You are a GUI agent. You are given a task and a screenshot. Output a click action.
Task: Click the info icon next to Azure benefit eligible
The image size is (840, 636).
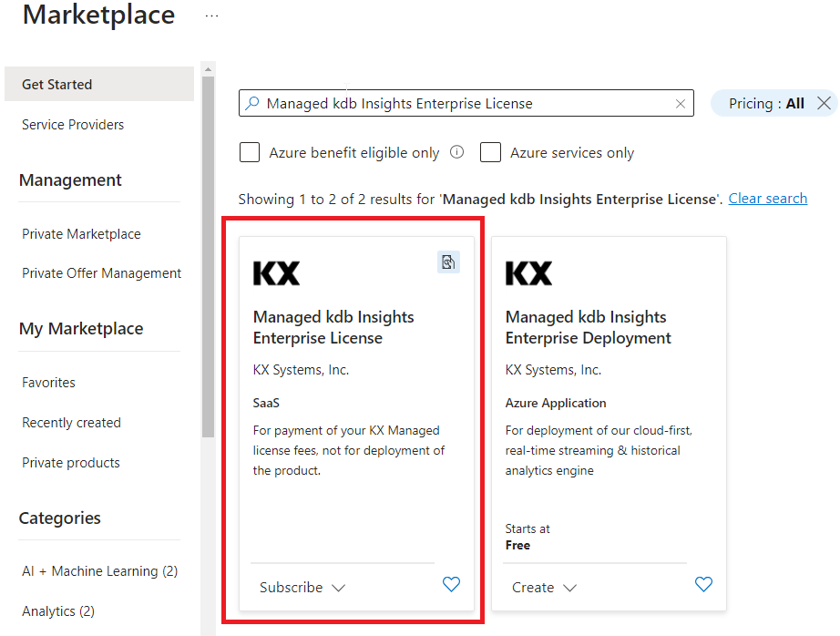click(x=456, y=152)
